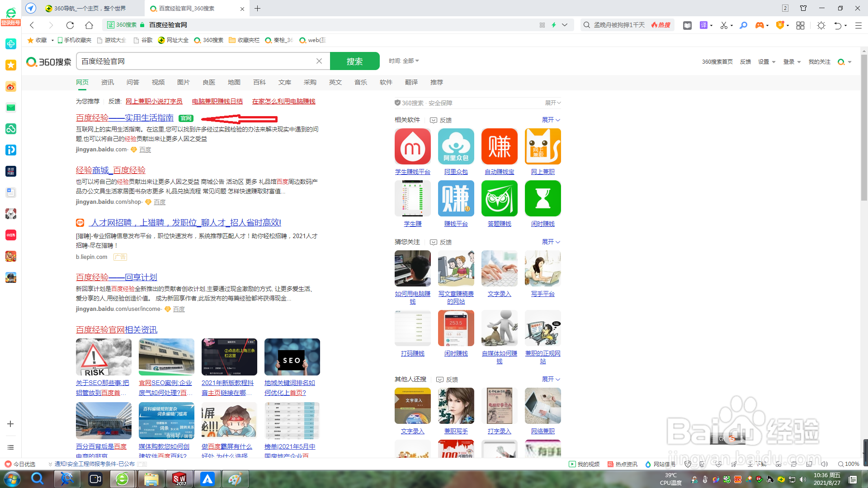The image size is (868, 488).
Task: Clear search box with X icon
Action: [x=319, y=61]
